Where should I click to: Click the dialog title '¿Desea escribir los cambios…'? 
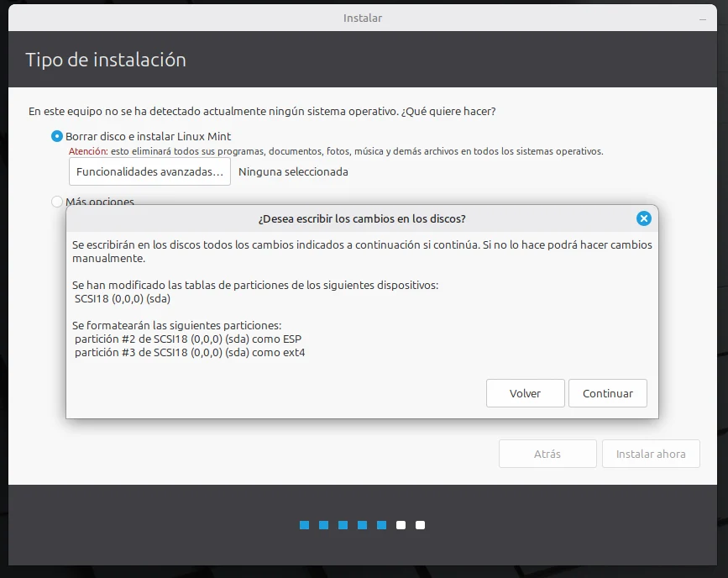click(x=362, y=218)
